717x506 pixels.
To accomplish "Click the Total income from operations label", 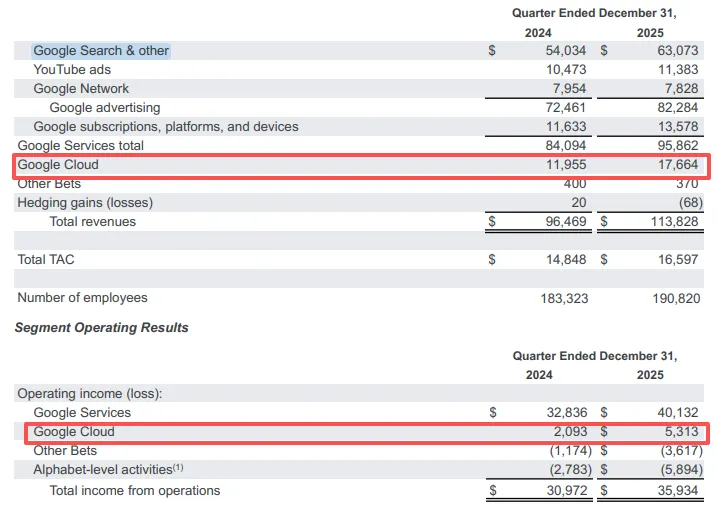I will coord(134,490).
